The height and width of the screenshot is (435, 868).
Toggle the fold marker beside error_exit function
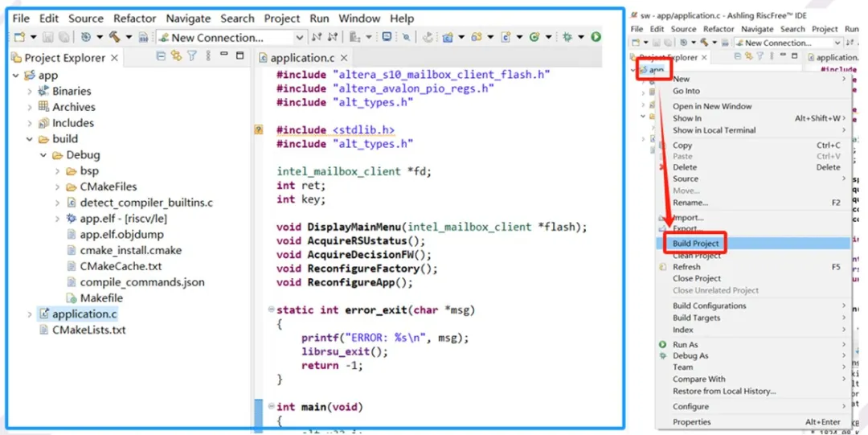click(x=270, y=310)
